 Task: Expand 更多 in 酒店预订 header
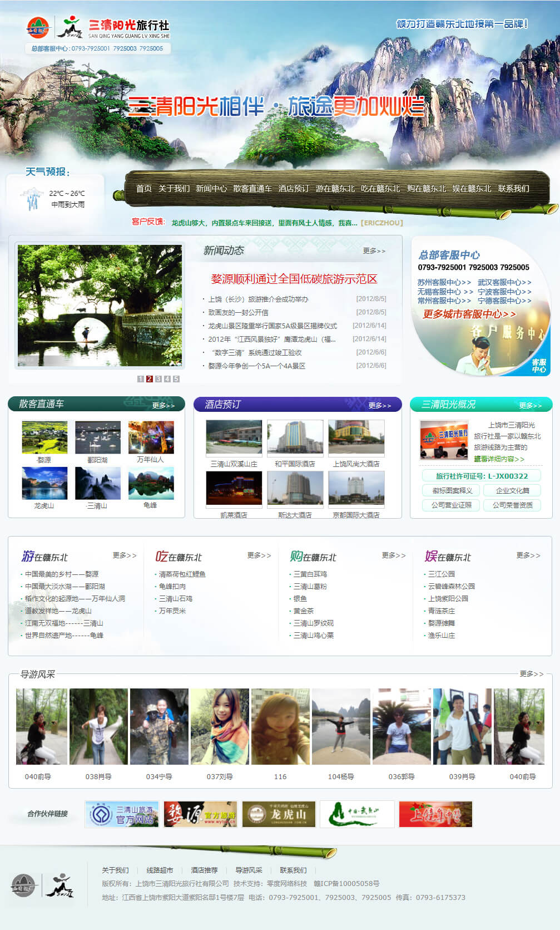click(x=379, y=405)
